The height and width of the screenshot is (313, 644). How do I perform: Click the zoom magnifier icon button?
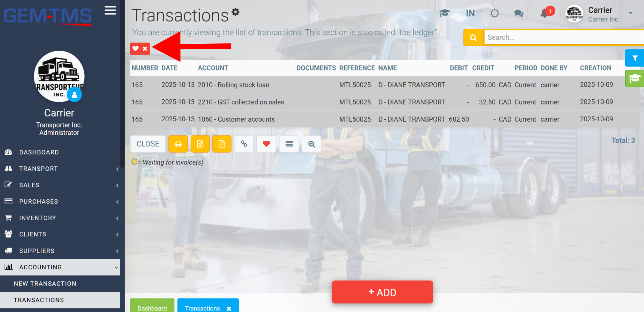coord(311,144)
